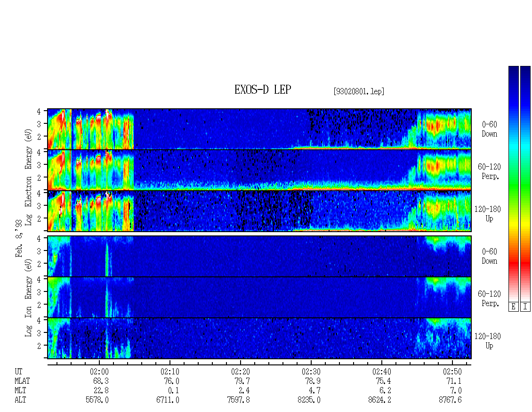Click the boxed E label under color bar

click(513, 307)
